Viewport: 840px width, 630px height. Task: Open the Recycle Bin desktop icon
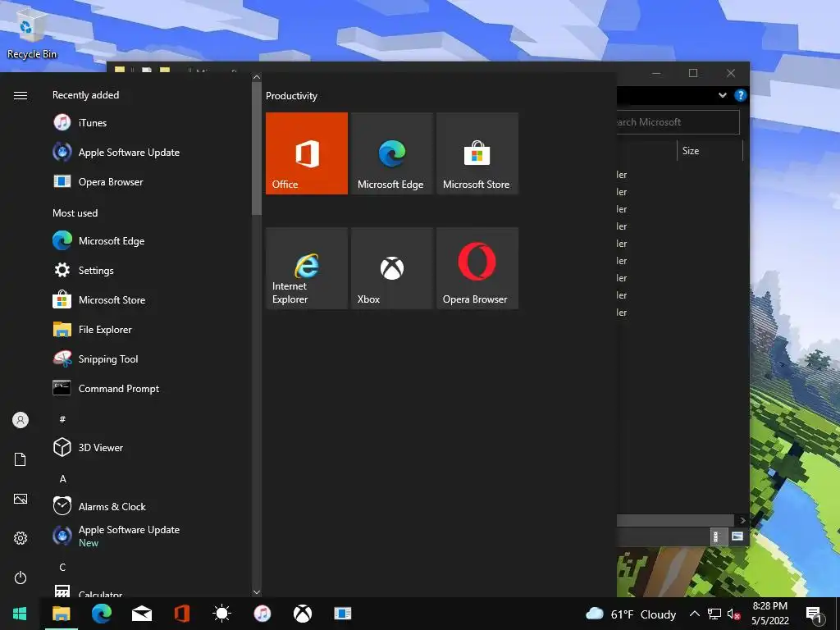pos(31,34)
